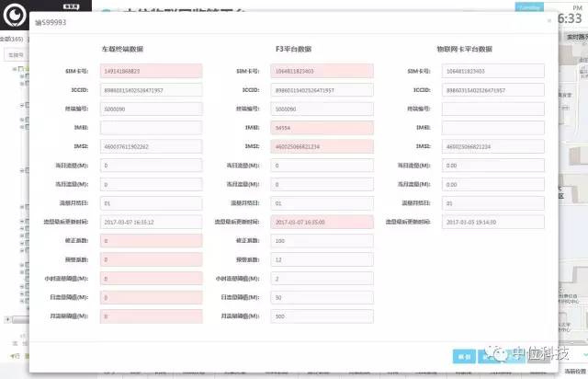Select the 全部(165) tab behind the dialog
Screen dimensions: 588x379
click(12, 39)
